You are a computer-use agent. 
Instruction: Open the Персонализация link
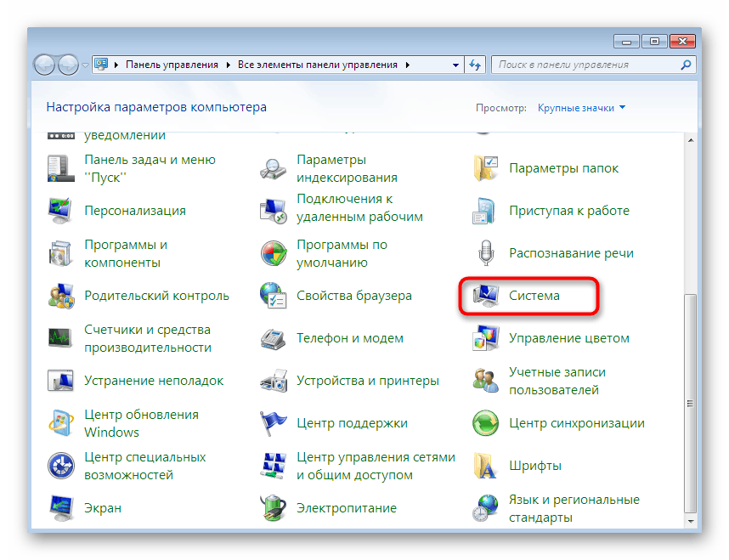pyautogui.click(x=135, y=211)
